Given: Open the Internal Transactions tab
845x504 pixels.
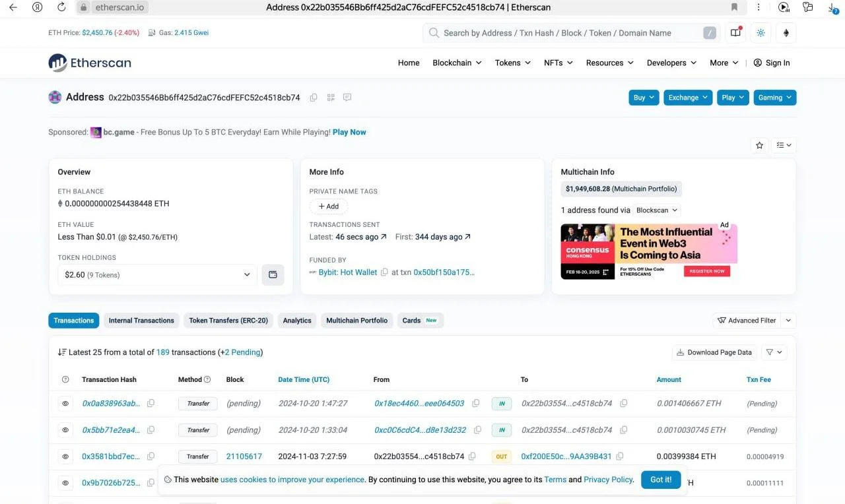Looking at the screenshot, I should (141, 321).
